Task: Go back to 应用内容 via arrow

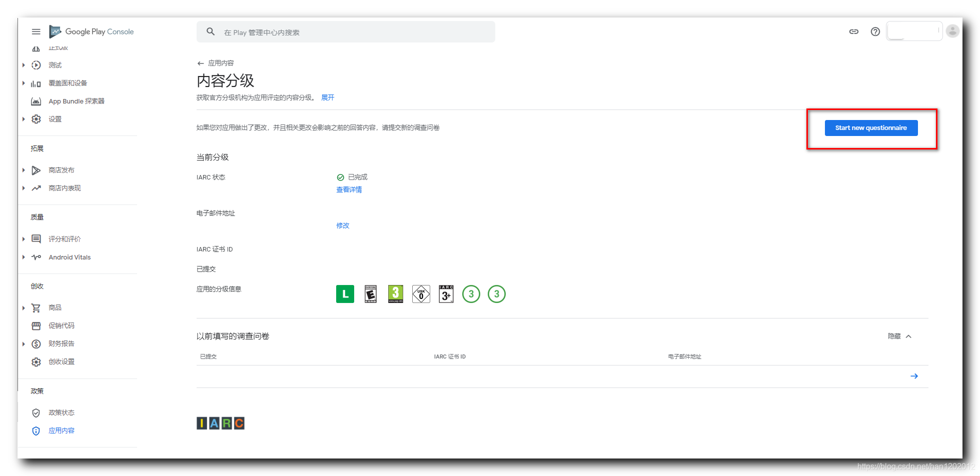Action: click(x=201, y=63)
